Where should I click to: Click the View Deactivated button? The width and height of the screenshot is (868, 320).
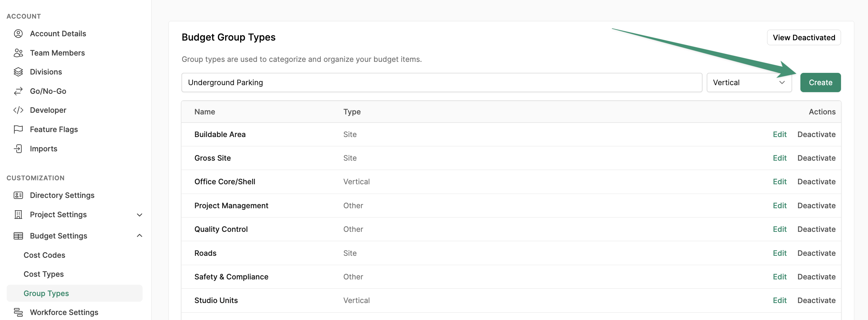(x=804, y=38)
